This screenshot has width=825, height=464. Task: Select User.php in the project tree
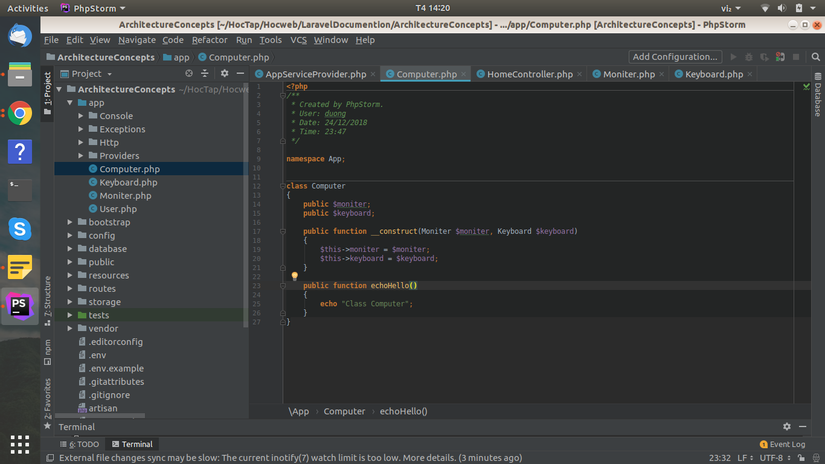pyautogui.click(x=117, y=209)
